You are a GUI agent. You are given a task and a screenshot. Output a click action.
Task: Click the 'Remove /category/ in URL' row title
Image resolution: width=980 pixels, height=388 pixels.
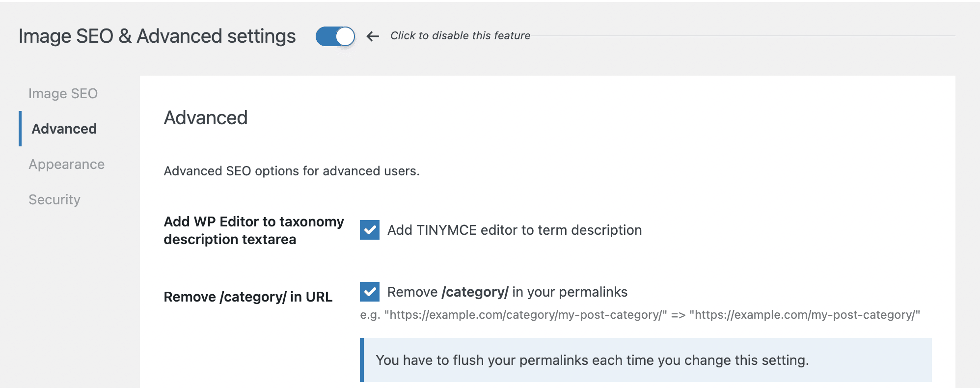(248, 297)
